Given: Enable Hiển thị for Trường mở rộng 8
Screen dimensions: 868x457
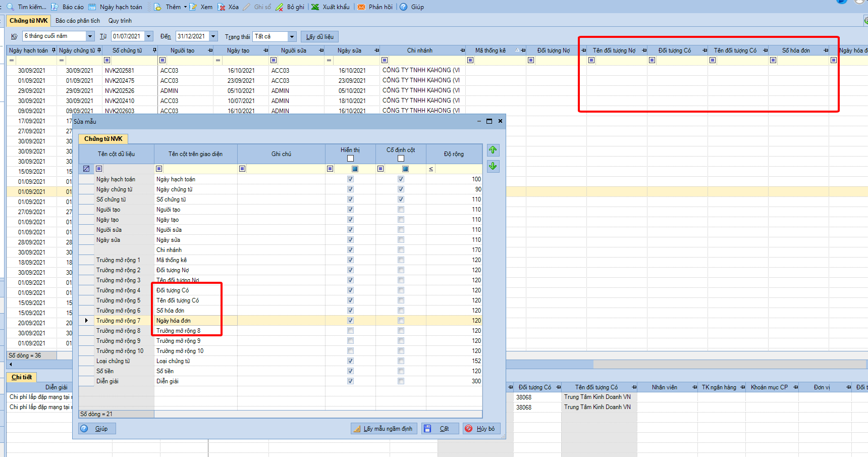Looking at the screenshot, I should (x=350, y=331).
